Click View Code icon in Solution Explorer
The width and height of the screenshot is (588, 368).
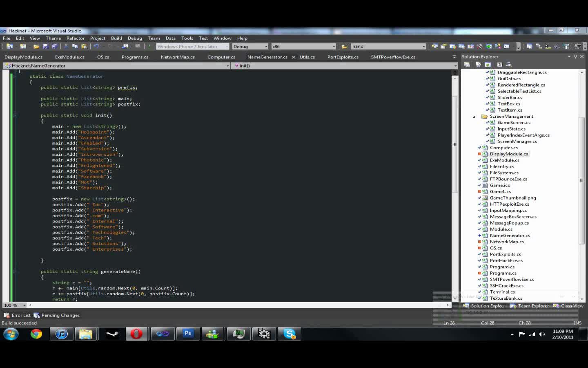pos(499,64)
